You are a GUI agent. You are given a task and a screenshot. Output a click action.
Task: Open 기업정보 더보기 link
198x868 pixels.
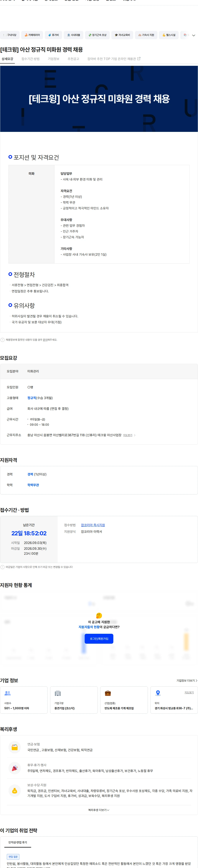[186, 681]
